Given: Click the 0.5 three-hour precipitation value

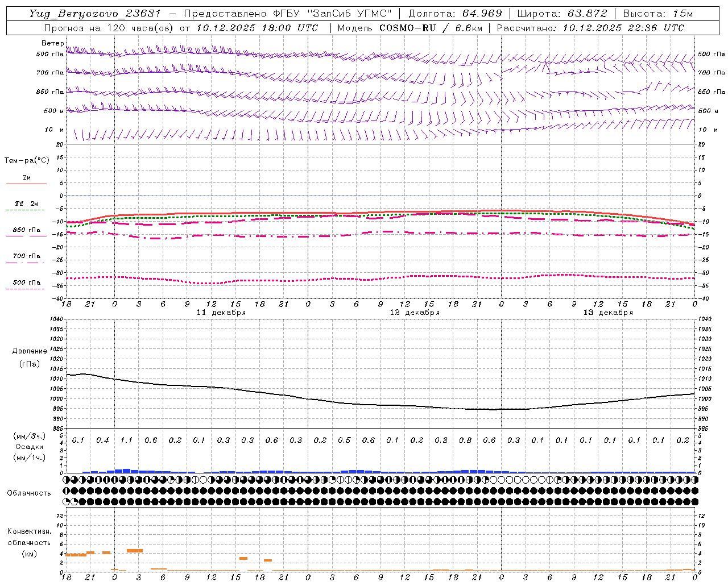Looking at the screenshot, I should 344,440.
